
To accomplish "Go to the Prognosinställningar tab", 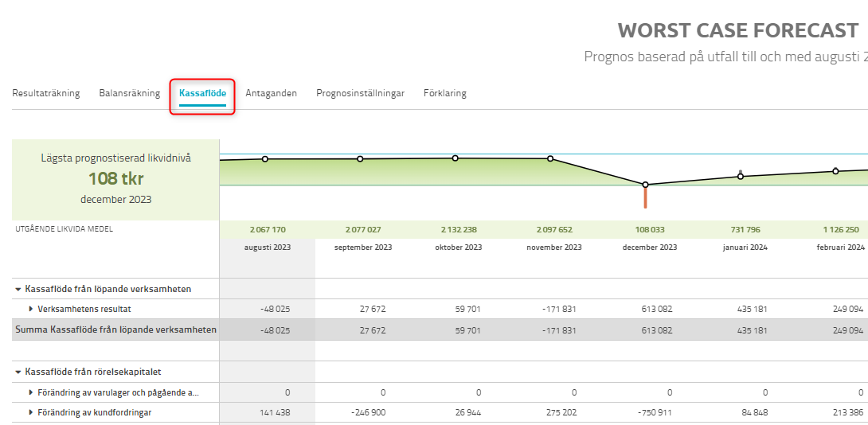I will click(x=361, y=93).
